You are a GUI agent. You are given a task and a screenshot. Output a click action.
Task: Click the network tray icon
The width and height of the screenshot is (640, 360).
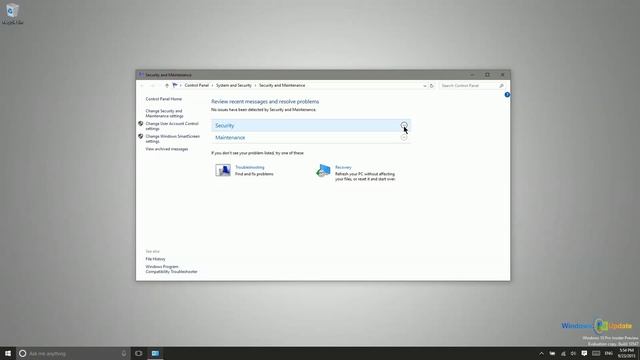563,353
